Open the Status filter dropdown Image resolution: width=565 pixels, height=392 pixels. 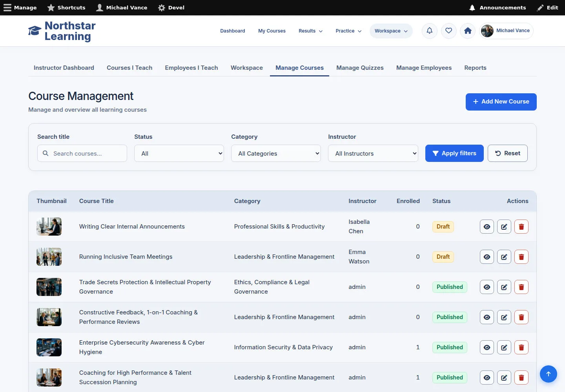coord(179,153)
